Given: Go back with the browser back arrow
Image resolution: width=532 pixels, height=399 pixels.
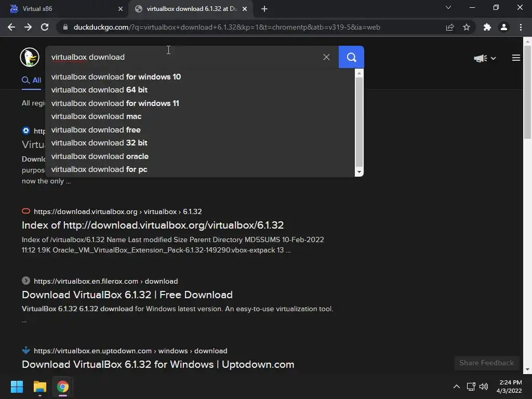Looking at the screenshot, I should pyautogui.click(x=11, y=27).
